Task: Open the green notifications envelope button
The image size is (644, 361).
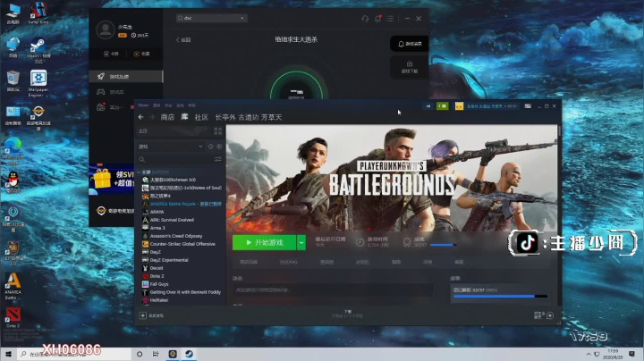Action: pyautogui.click(x=443, y=105)
